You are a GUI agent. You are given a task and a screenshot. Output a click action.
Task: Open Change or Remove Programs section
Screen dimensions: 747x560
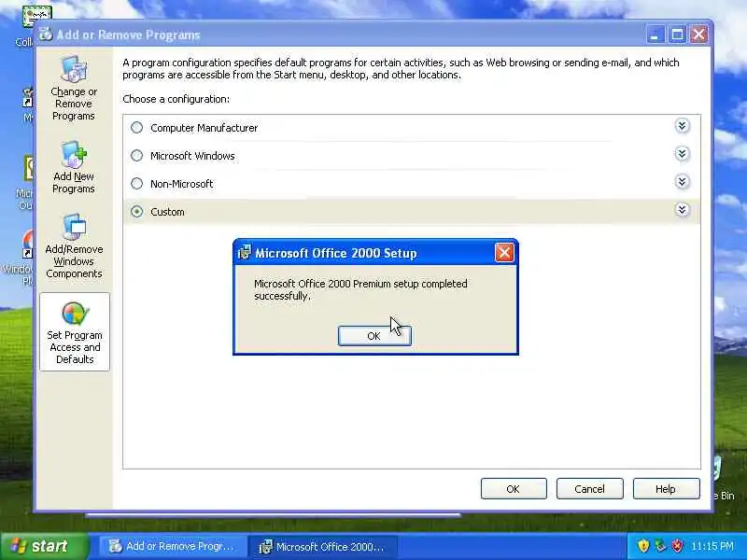pos(74,89)
